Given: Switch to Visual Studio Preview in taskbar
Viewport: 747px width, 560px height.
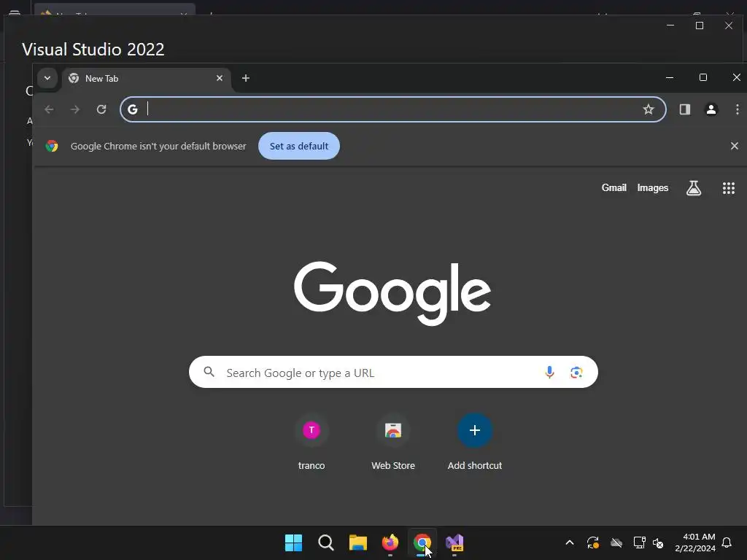Looking at the screenshot, I should pos(454,542).
